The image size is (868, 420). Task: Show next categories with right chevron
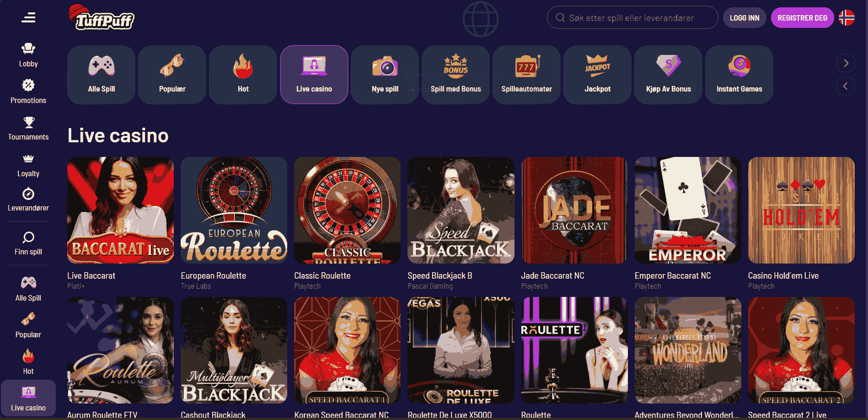coord(846,63)
